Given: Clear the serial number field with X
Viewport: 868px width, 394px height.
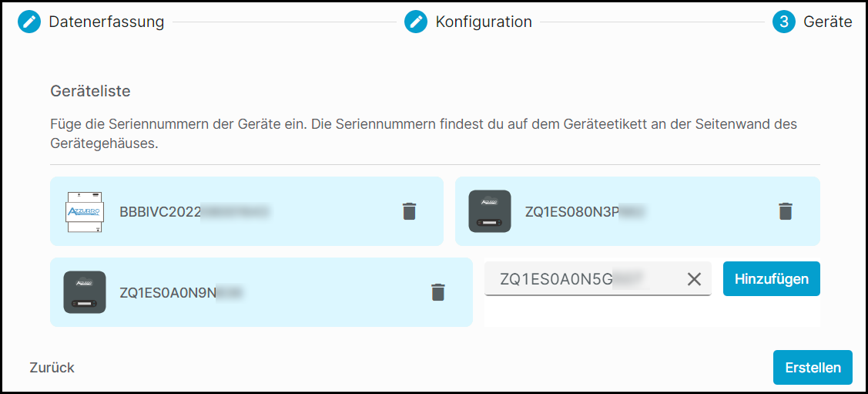Looking at the screenshot, I should tap(694, 279).
